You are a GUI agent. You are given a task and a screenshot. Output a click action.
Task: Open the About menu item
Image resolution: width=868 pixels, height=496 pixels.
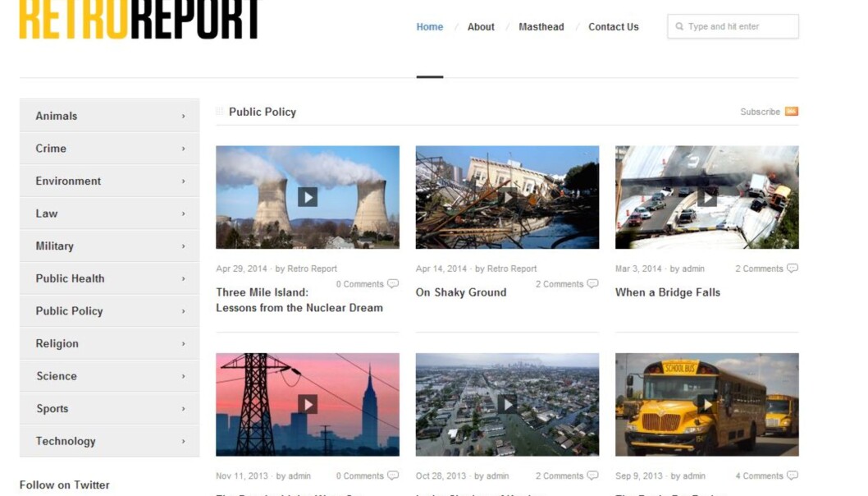(x=481, y=26)
